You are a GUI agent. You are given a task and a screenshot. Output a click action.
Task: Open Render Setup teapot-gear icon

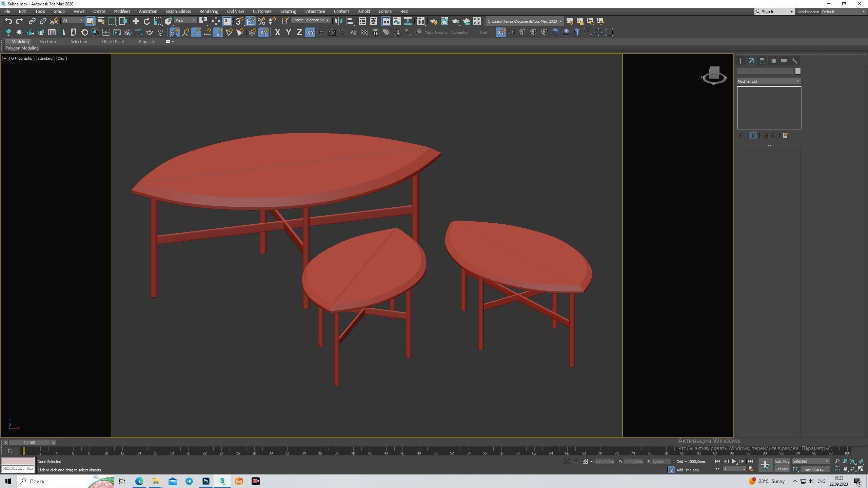434,21
